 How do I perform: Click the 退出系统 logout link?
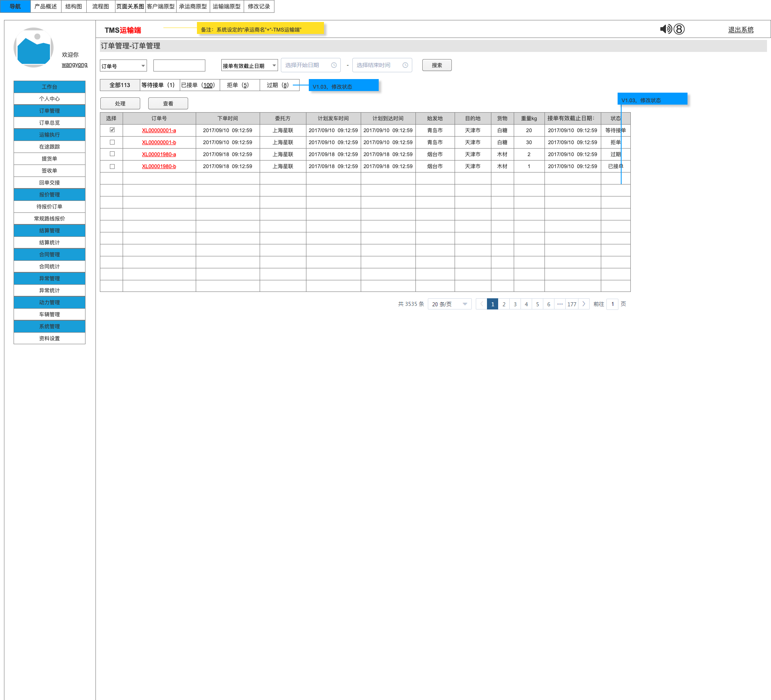pos(740,30)
